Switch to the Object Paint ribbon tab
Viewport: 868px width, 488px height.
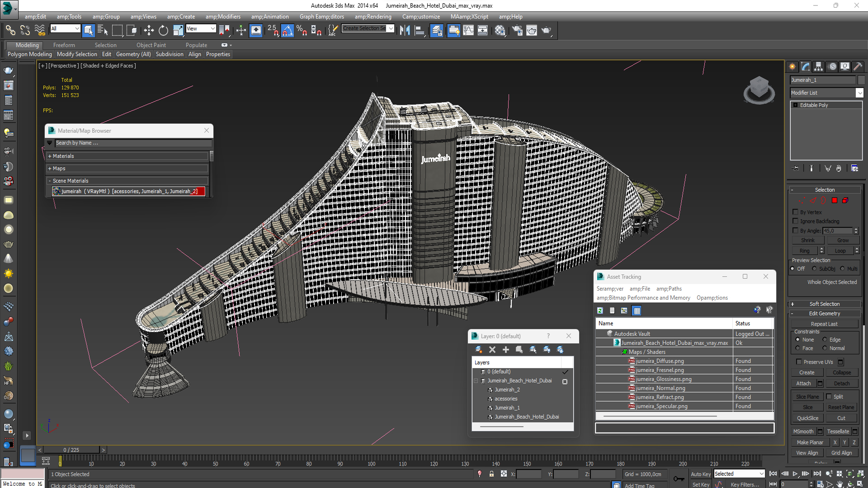point(151,45)
